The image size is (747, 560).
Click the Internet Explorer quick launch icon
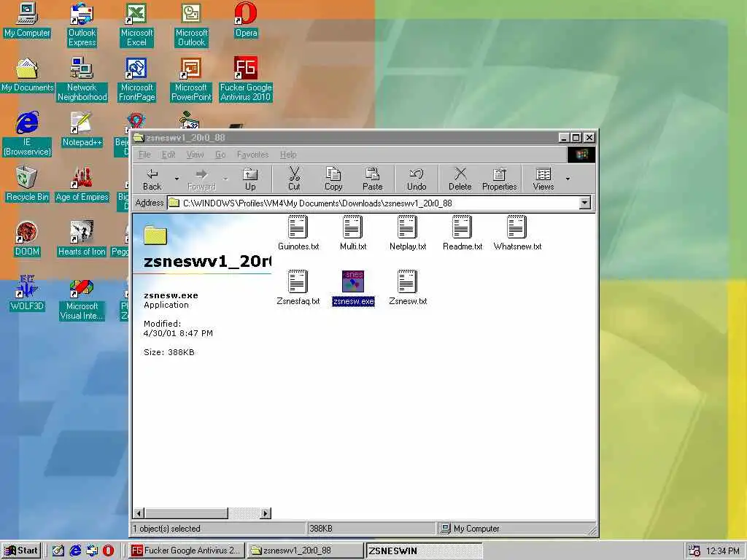click(75, 551)
